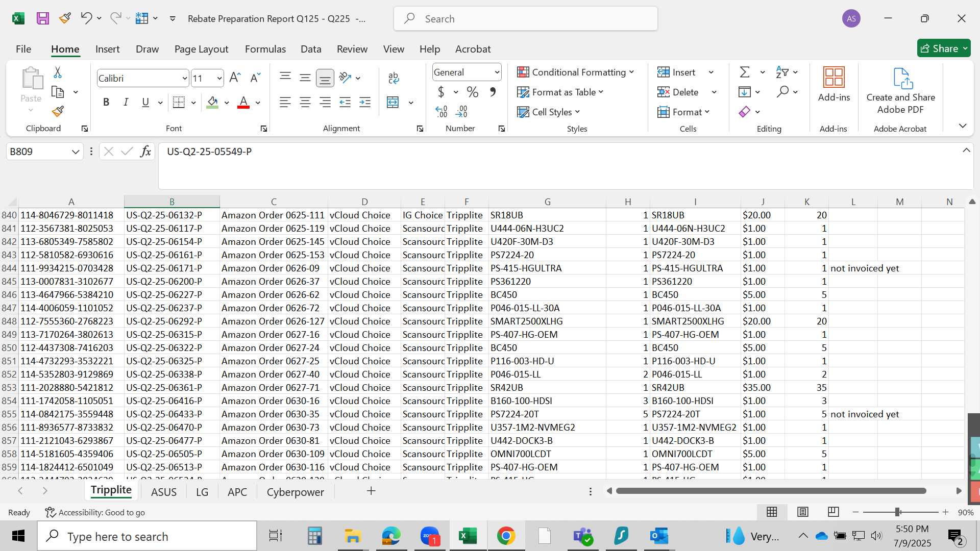
Task: Click the Share button
Action: pyautogui.click(x=944, y=48)
